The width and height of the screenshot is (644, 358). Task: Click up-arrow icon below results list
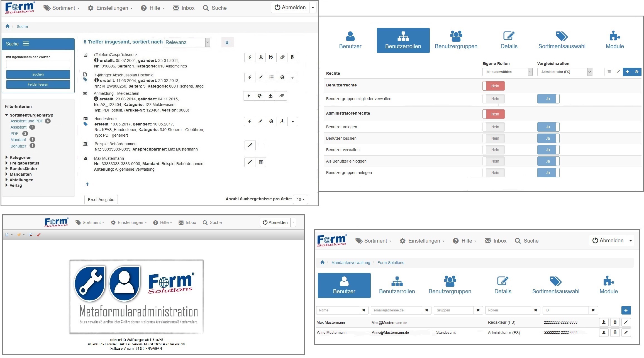coord(87,184)
